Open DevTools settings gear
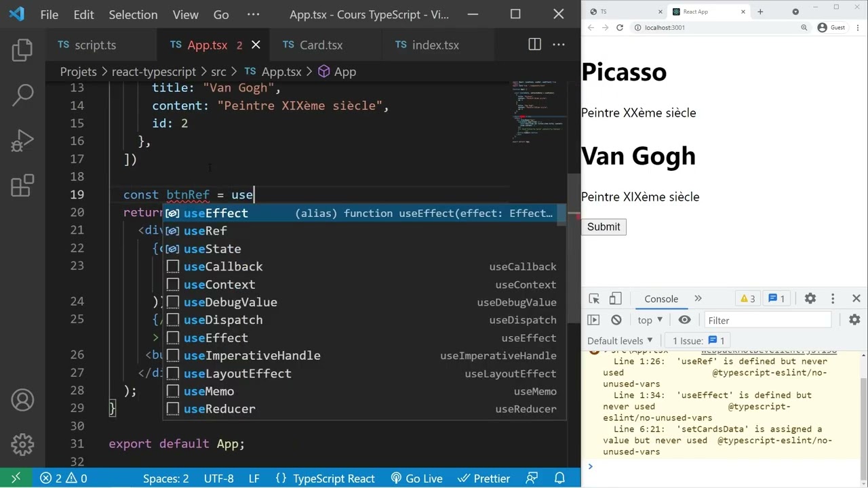Image resolution: width=868 pixels, height=488 pixels. pyautogui.click(x=810, y=299)
